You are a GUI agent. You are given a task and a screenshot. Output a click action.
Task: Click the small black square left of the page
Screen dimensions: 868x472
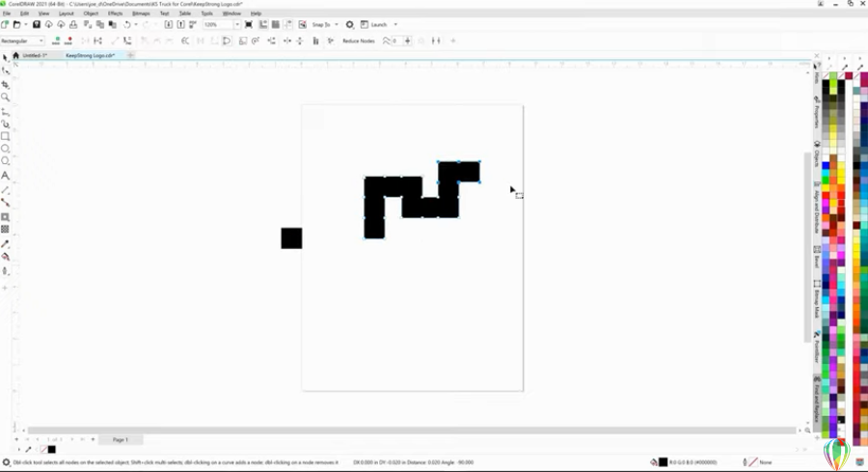tap(291, 238)
